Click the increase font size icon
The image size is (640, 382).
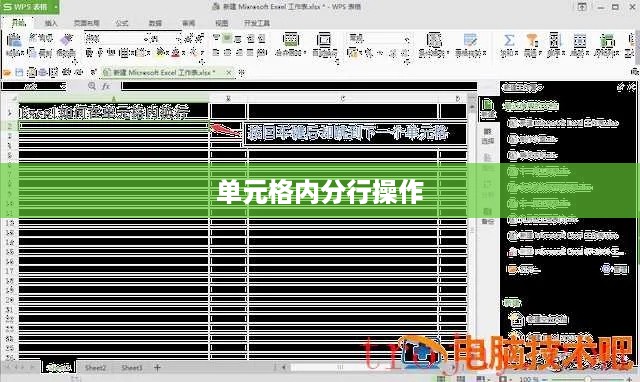point(188,39)
